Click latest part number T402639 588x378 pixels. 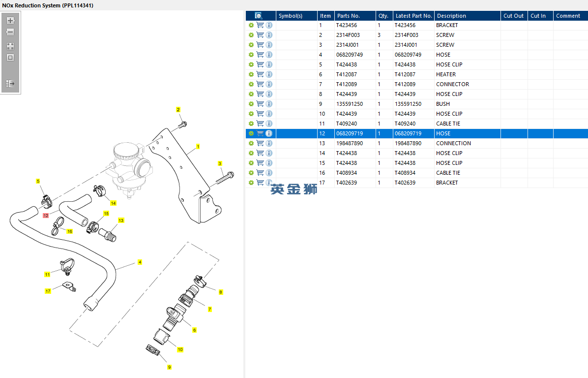pyautogui.click(x=405, y=183)
